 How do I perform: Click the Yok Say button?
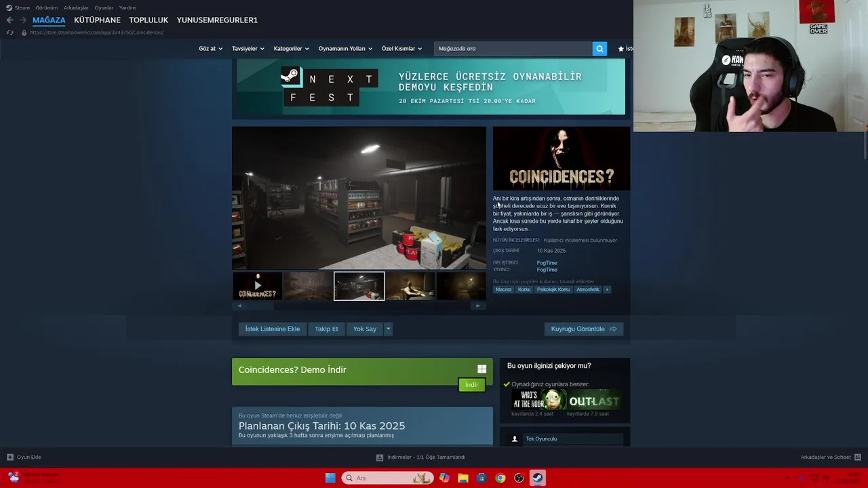(365, 329)
